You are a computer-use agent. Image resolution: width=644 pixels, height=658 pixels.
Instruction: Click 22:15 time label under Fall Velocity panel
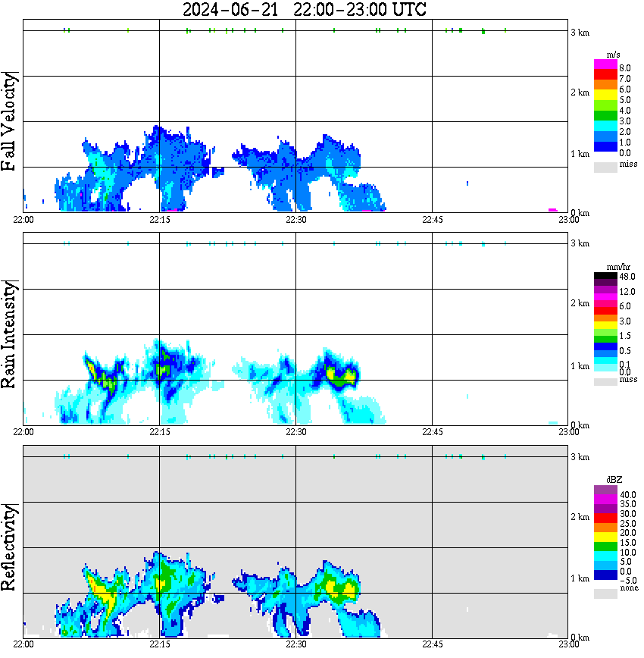coord(159,220)
